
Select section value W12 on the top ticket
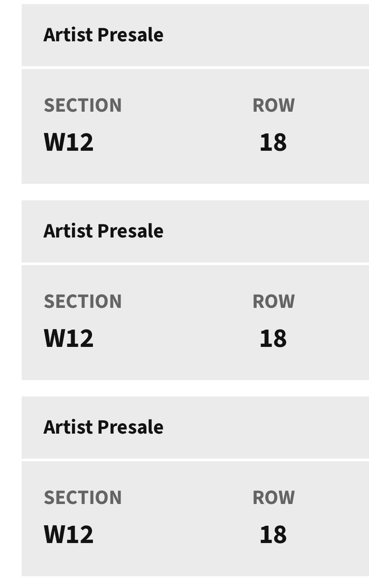[x=69, y=142]
